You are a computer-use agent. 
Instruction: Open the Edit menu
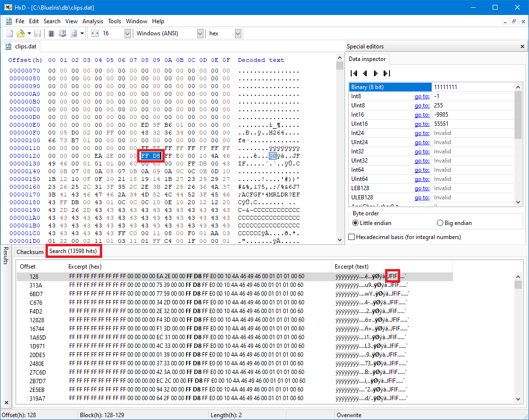coord(34,21)
